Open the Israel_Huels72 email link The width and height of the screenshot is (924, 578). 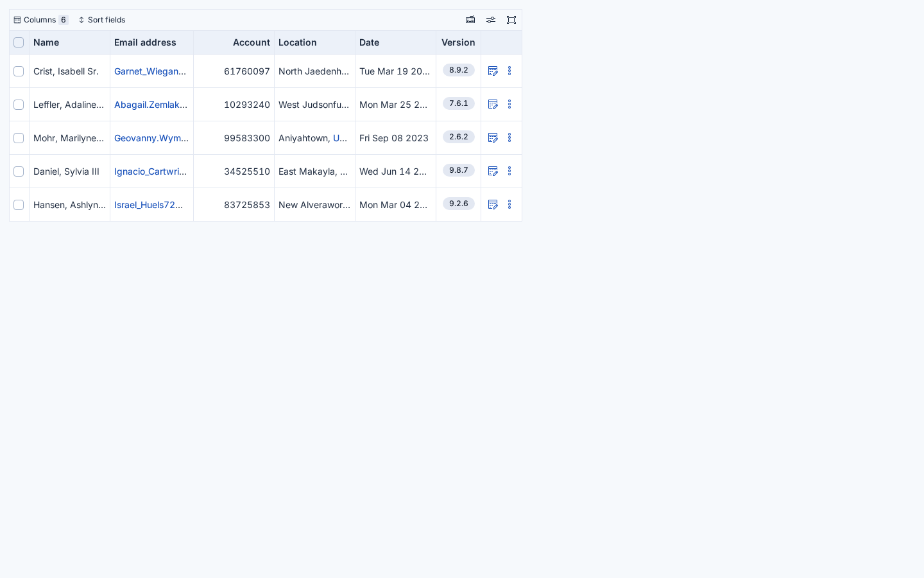(x=149, y=205)
